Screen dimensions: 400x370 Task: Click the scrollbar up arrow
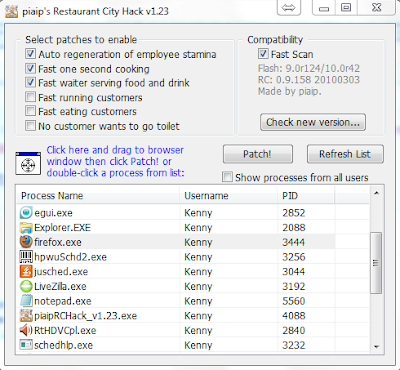pyautogui.click(x=377, y=193)
